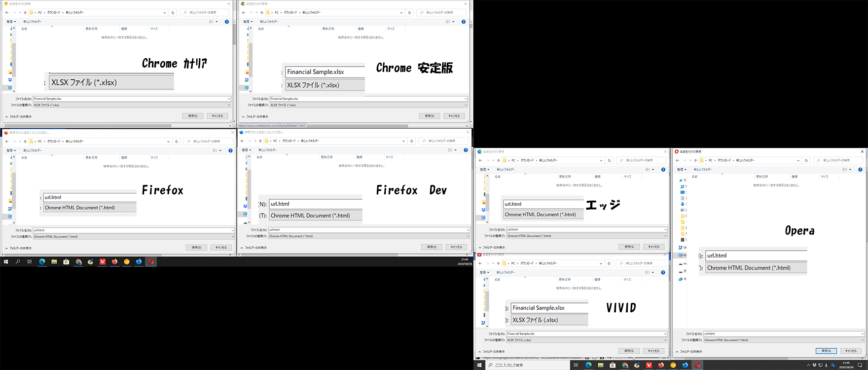Go up one folder in VIVID save dialog
The image size is (868, 370).
[x=499, y=263]
